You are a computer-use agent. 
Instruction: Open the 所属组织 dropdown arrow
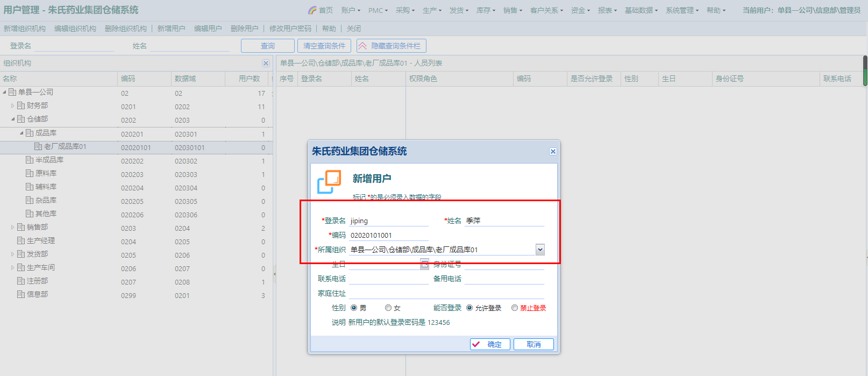pyautogui.click(x=540, y=250)
